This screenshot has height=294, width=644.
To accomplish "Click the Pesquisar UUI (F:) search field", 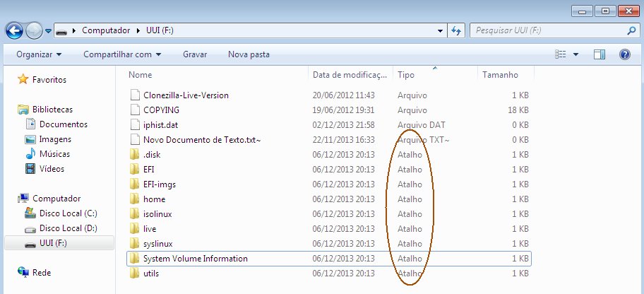I will tap(547, 31).
